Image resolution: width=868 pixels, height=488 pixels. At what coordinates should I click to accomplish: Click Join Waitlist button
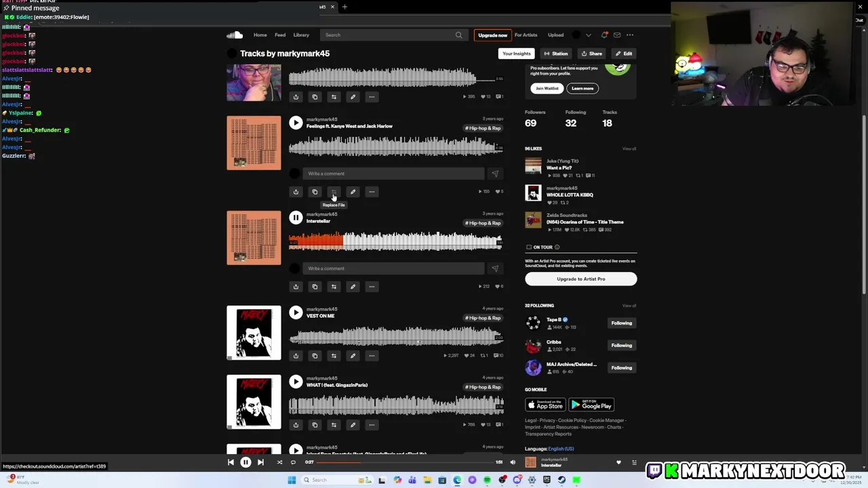[547, 88]
